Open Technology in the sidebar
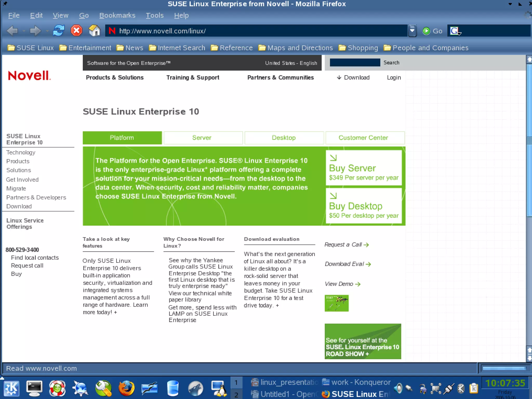The image size is (532, 399). [x=21, y=152]
